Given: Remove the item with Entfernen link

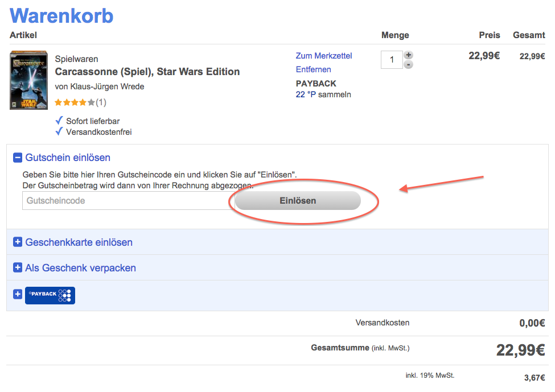Looking at the screenshot, I should point(313,69).
